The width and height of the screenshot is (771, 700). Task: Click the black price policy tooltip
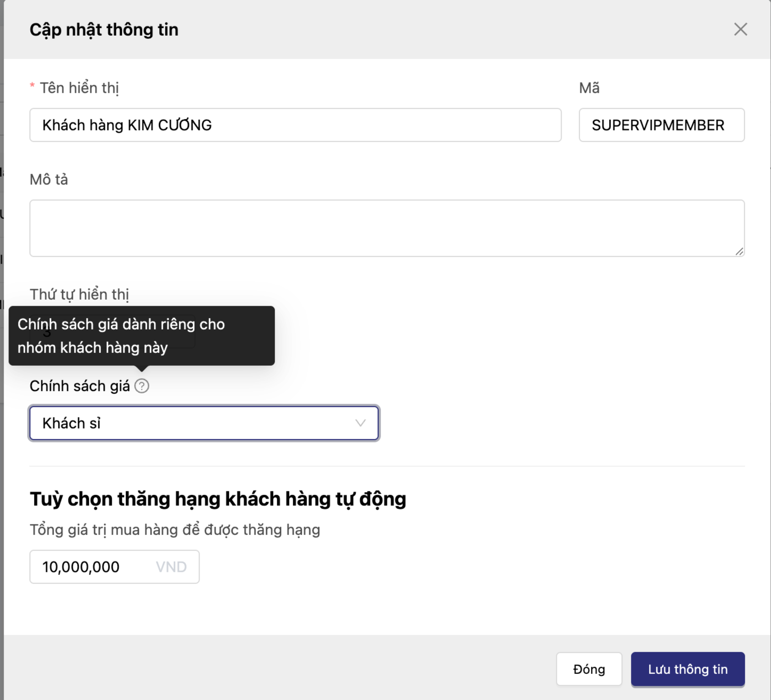142,335
